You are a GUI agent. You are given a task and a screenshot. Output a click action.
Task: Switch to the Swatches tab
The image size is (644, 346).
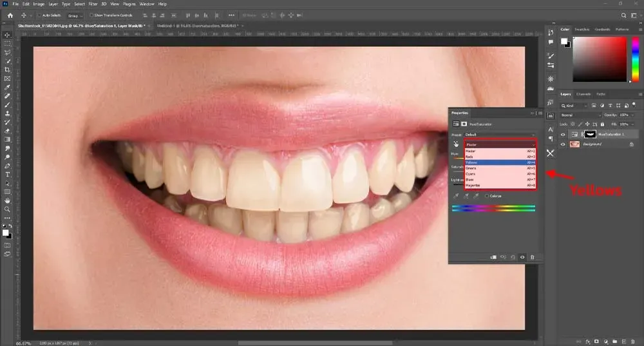(582, 30)
